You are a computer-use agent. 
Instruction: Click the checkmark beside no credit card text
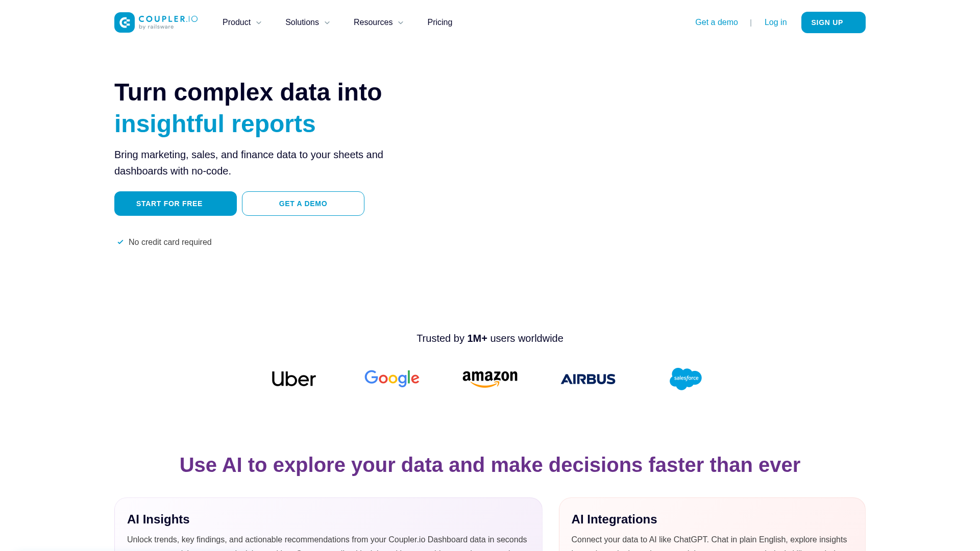(x=120, y=242)
